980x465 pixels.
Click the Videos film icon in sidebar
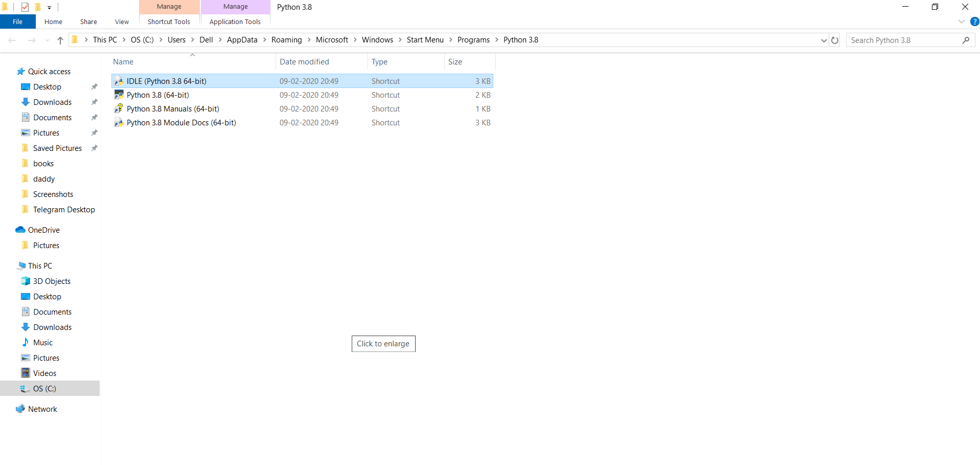coord(26,373)
